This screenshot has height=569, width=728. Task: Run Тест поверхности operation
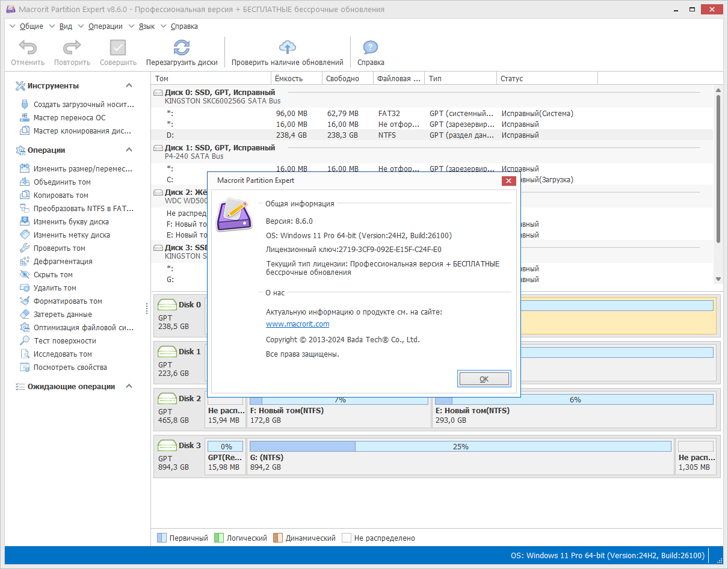coord(58,340)
